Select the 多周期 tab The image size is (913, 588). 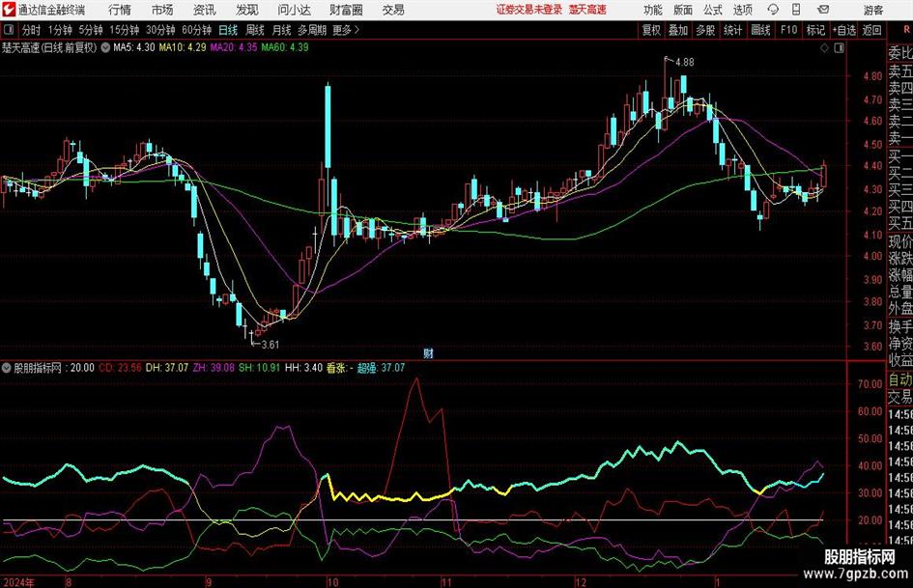[x=312, y=30]
